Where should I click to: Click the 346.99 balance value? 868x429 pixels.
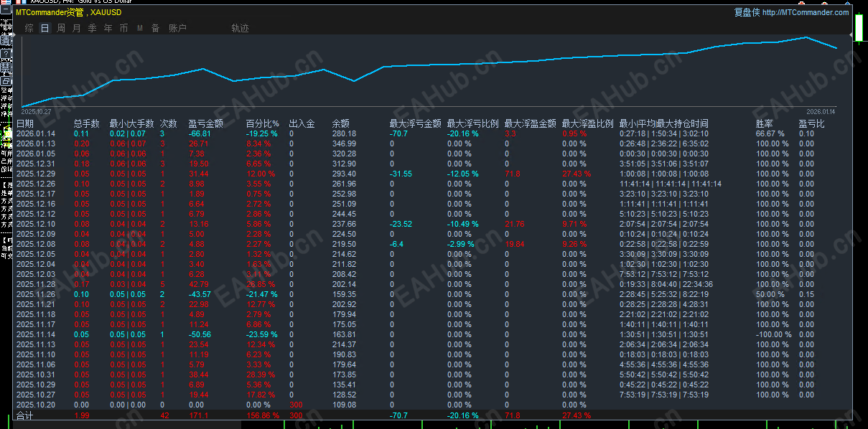(x=344, y=143)
